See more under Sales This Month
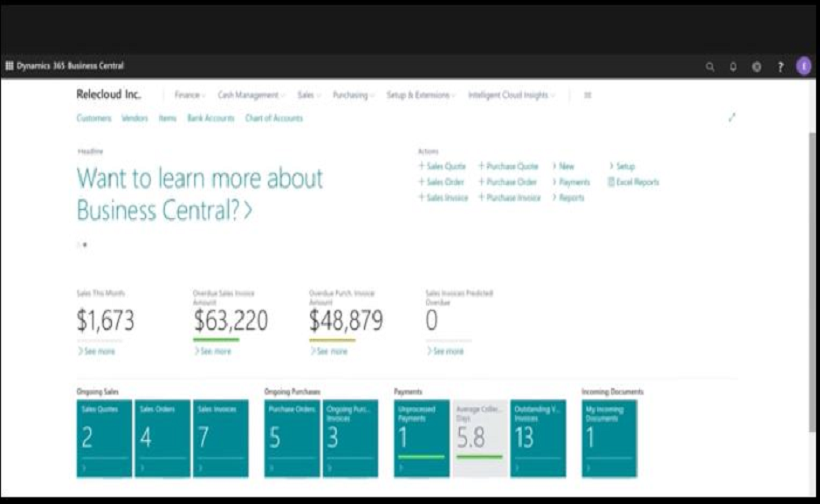This screenshot has width=820, height=504. (x=96, y=351)
